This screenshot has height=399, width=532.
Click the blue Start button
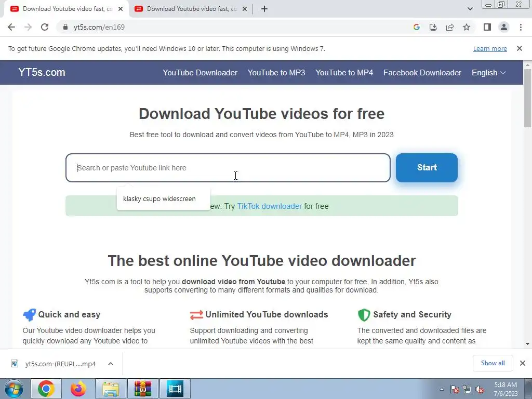click(x=427, y=168)
